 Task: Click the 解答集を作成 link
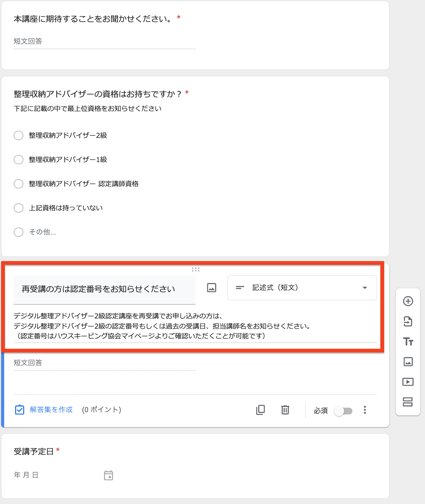point(51,410)
